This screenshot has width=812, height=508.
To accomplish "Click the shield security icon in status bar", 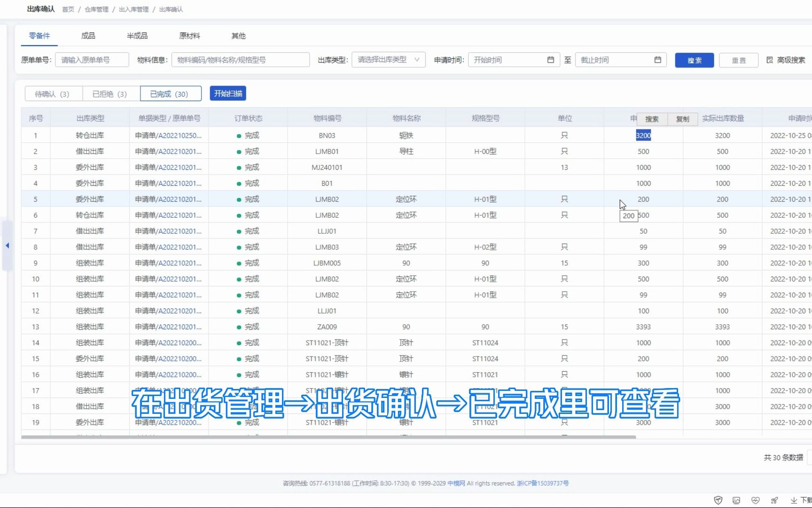I will pyautogui.click(x=718, y=500).
